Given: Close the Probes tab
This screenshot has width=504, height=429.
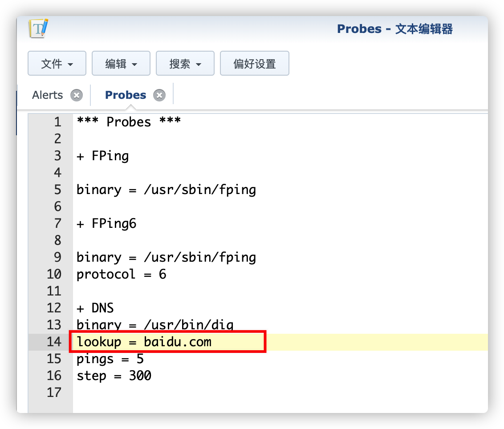Looking at the screenshot, I should [159, 95].
